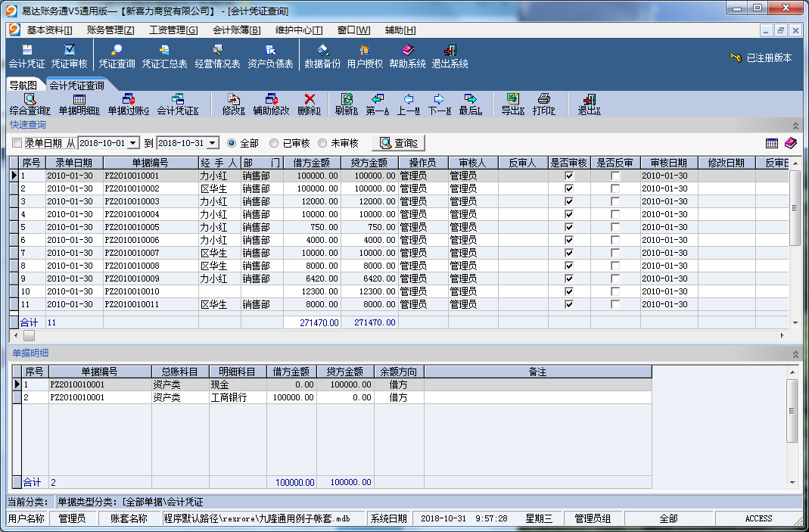The image size is (809, 532).
Task: Click the 余额方向 header in detail grid
Action: [399, 372]
